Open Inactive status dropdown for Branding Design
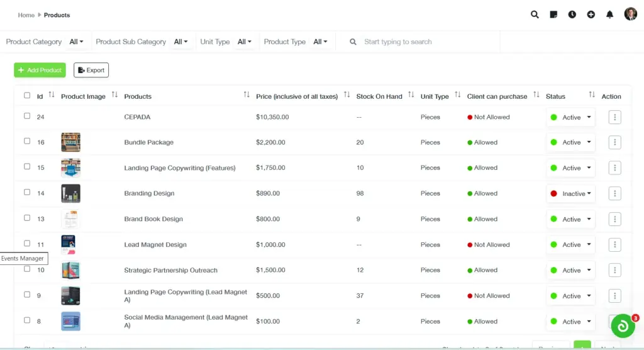 point(570,194)
